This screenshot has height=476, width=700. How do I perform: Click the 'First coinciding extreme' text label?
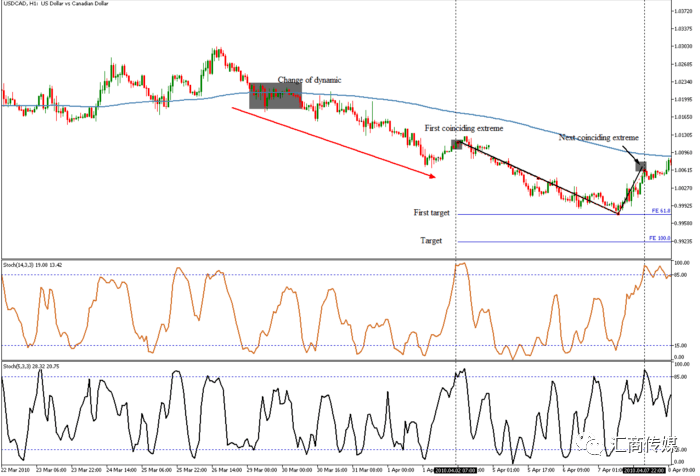tap(463, 128)
